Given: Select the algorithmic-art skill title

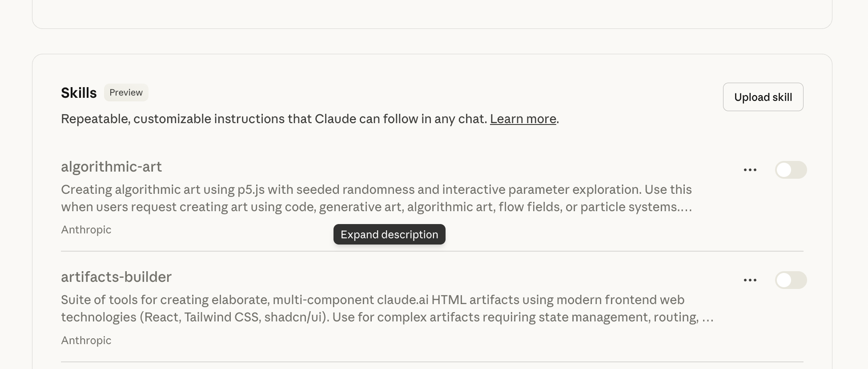Looking at the screenshot, I should [111, 167].
